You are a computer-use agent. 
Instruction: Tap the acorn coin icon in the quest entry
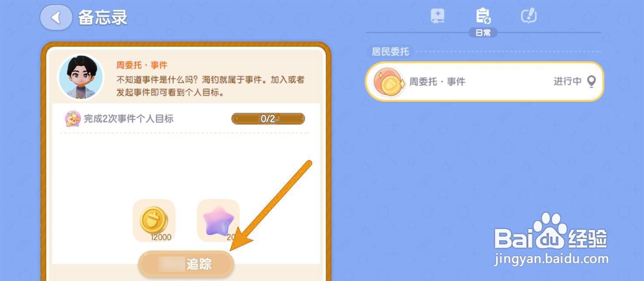click(389, 82)
